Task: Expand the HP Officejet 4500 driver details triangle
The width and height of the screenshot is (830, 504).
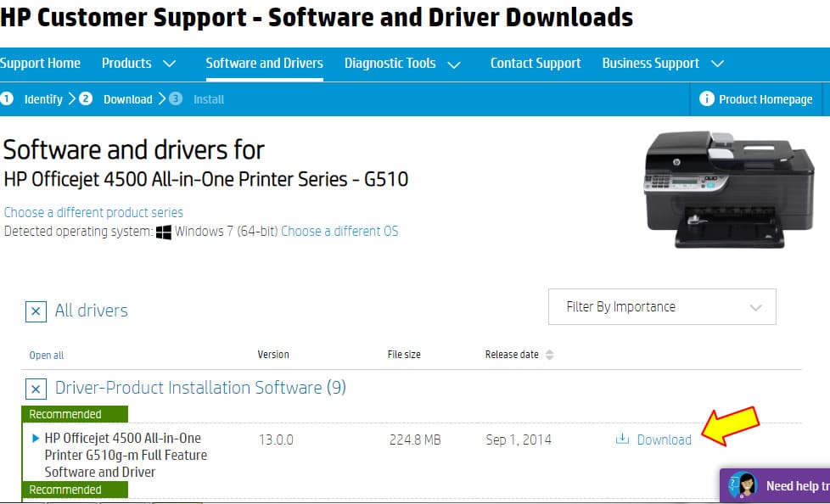Action: pyautogui.click(x=36, y=439)
